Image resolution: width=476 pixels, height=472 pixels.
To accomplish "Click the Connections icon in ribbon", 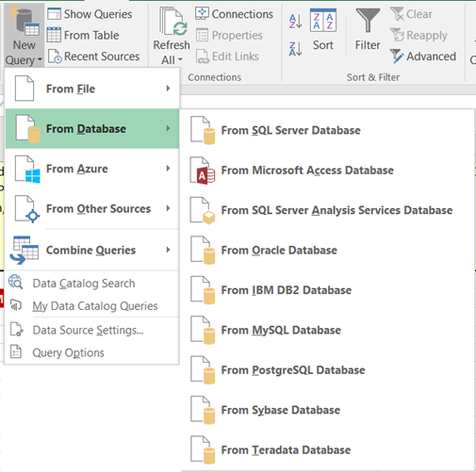I will pos(202,14).
